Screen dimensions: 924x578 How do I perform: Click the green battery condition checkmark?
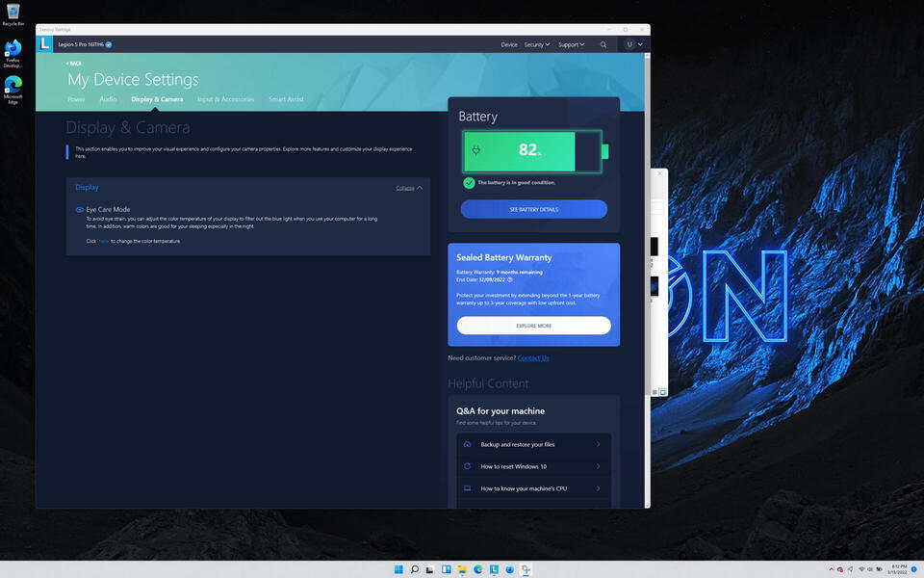click(469, 183)
